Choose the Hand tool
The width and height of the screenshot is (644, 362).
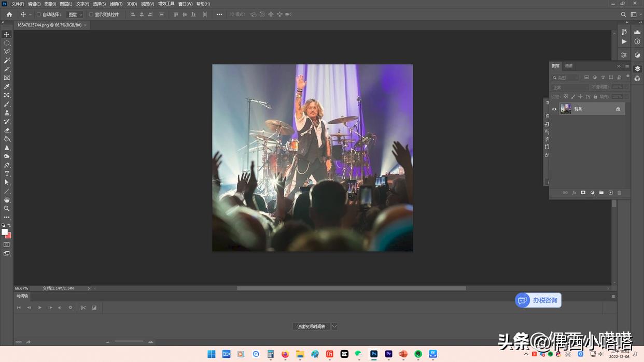coord(7,199)
